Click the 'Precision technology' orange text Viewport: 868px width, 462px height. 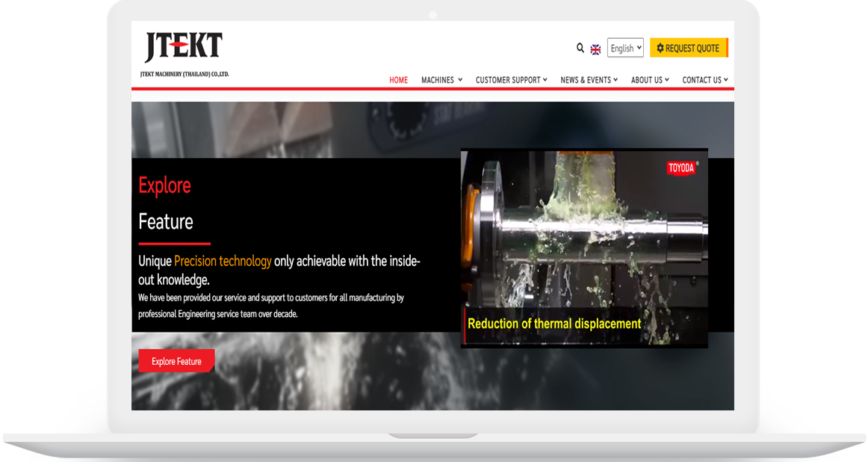223,261
